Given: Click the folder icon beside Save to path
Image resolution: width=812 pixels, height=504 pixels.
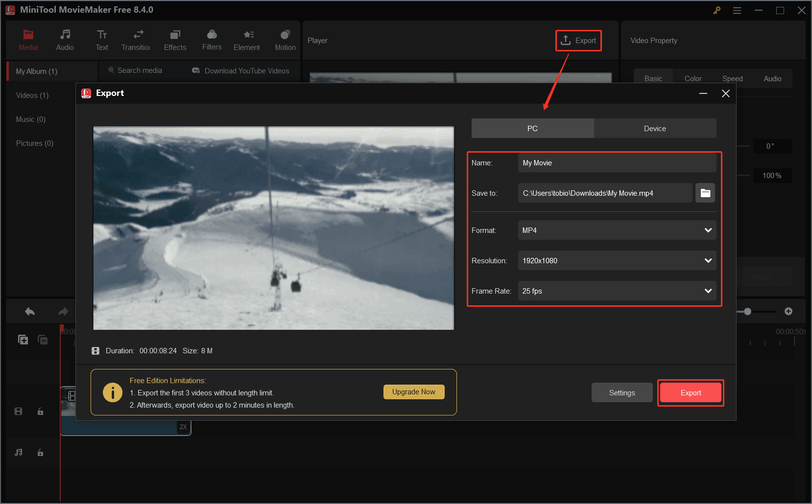Looking at the screenshot, I should pyautogui.click(x=705, y=193).
